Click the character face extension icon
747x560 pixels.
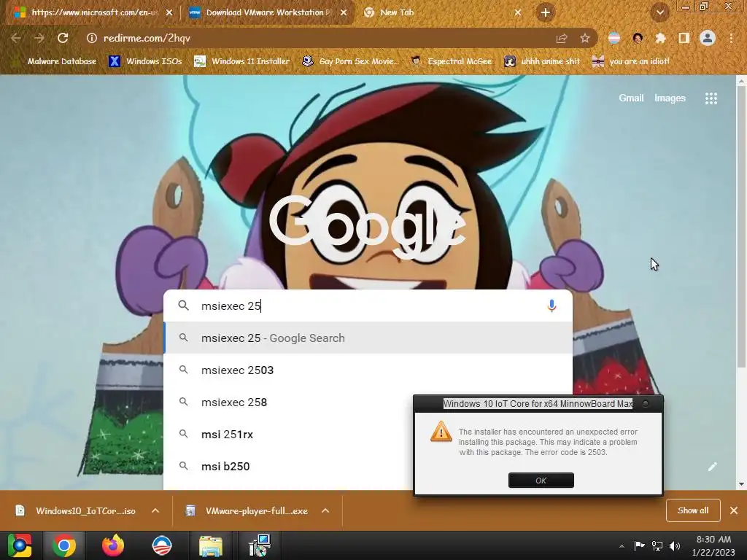[638, 38]
